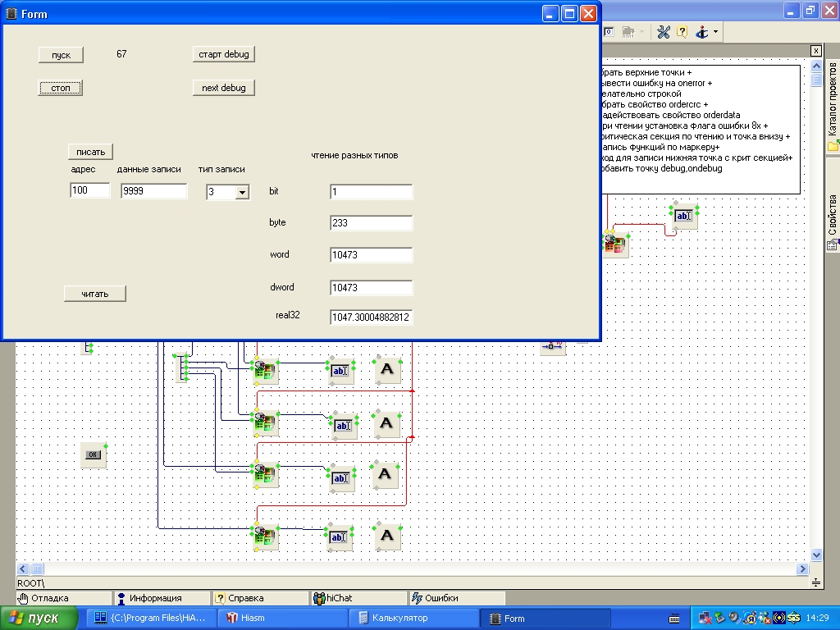This screenshot has width=840, height=630.
Task: Select the Edit node below the notes box
Action: (x=683, y=216)
